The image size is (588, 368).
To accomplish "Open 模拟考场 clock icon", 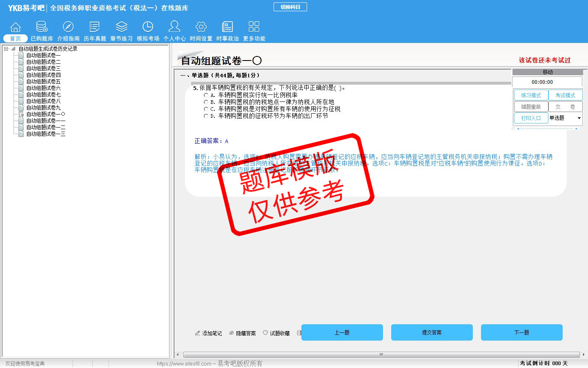I will pyautogui.click(x=148, y=27).
